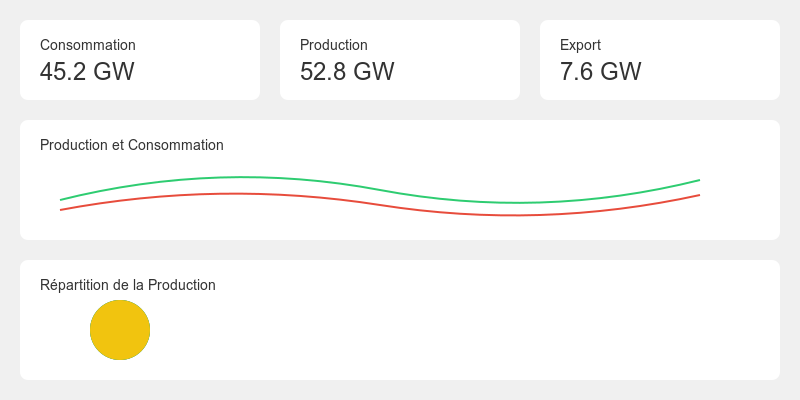
Task: Click the Production card label
Action: tap(334, 45)
